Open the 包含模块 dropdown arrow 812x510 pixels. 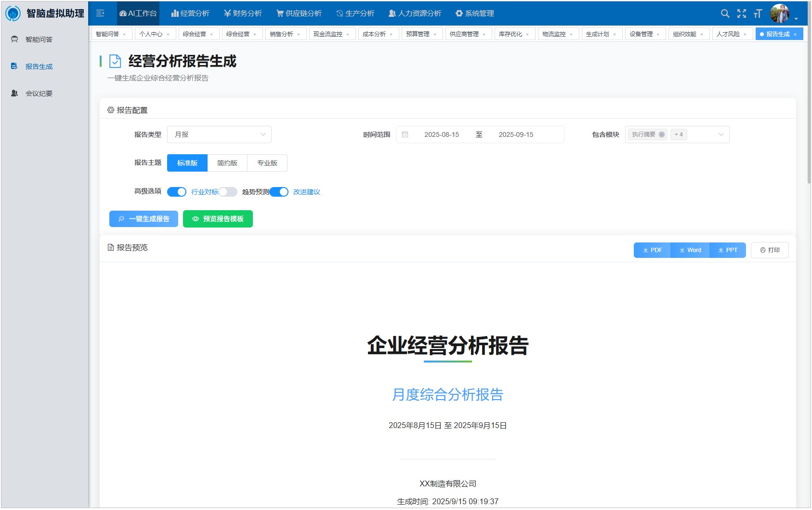coord(721,134)
